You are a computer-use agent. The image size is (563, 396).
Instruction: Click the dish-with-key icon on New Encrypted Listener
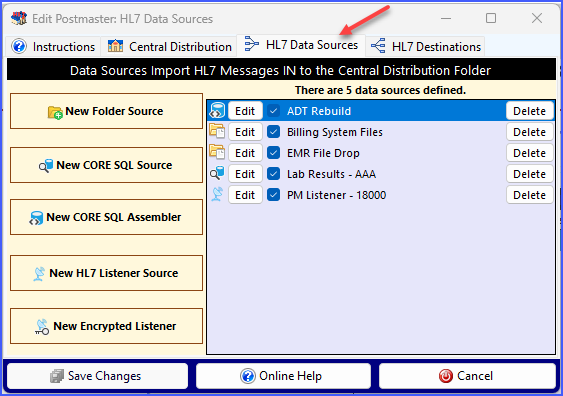click(42, 327)
